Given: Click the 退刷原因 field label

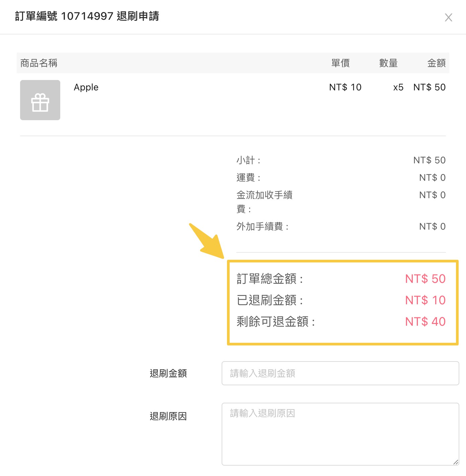Looking at the screenshot, I should 168,416.
